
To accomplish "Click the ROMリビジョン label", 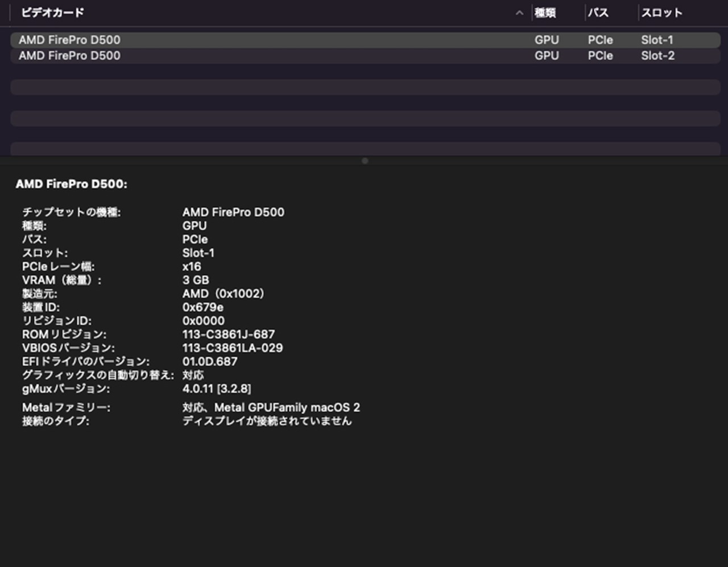I will pyautogui.click(x=64, y=334).
